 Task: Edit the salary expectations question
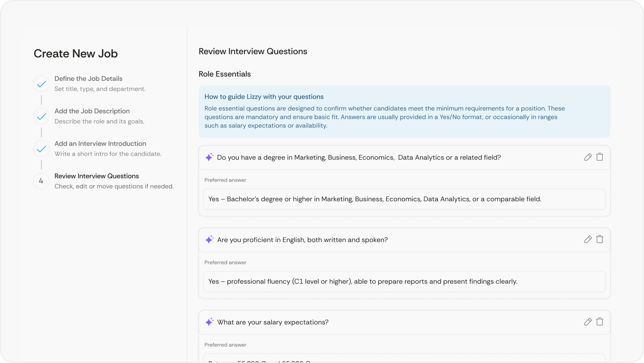[x=588, y=322]
